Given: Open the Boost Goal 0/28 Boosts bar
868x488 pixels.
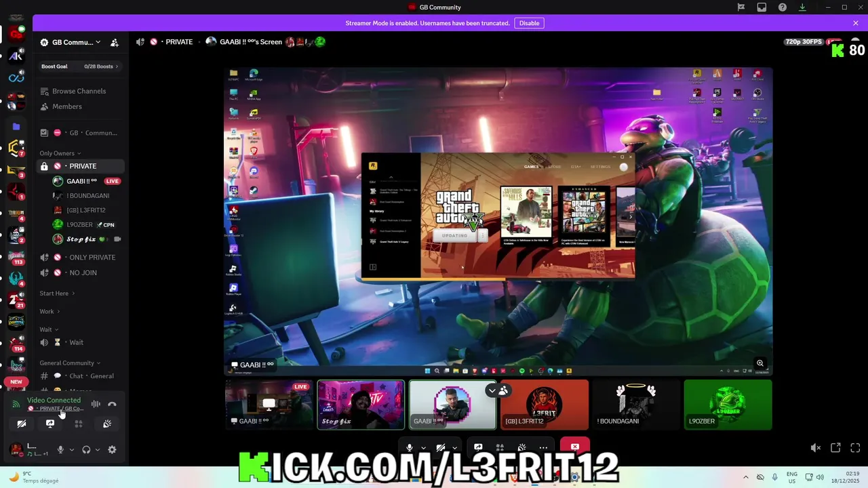Looking at the screenshot, I should pos(80,66).
